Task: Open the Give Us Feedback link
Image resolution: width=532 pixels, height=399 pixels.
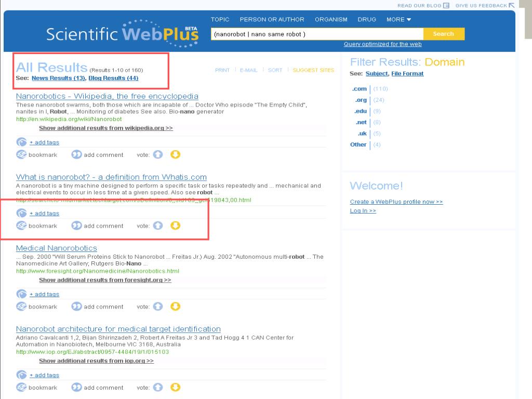Action: [485, 5]
